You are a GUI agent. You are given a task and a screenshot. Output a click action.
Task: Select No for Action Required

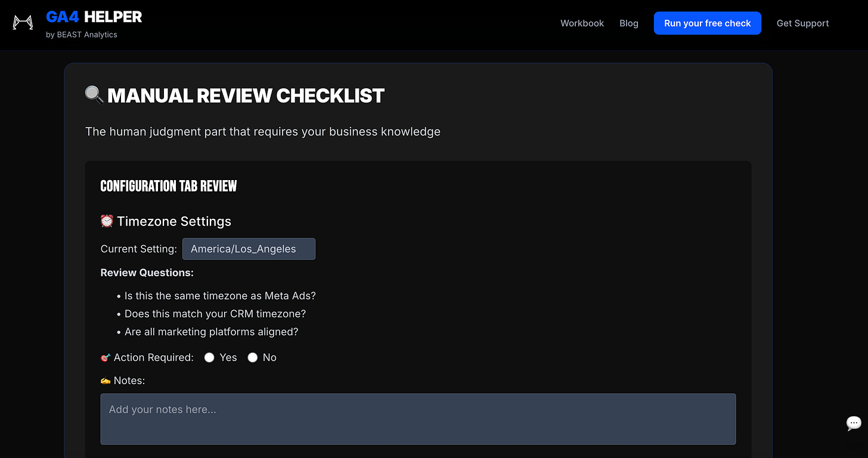(x=253, y=357)
